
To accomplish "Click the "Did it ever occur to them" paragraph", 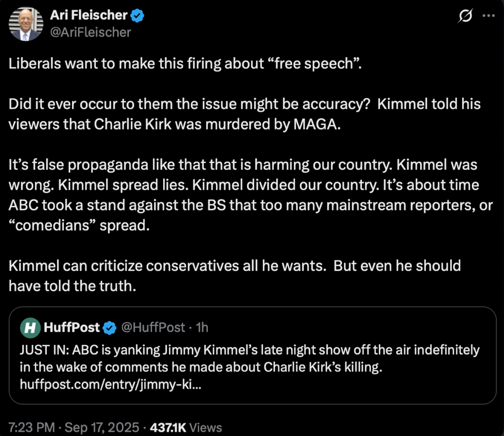I will click(x=244, y=114).
